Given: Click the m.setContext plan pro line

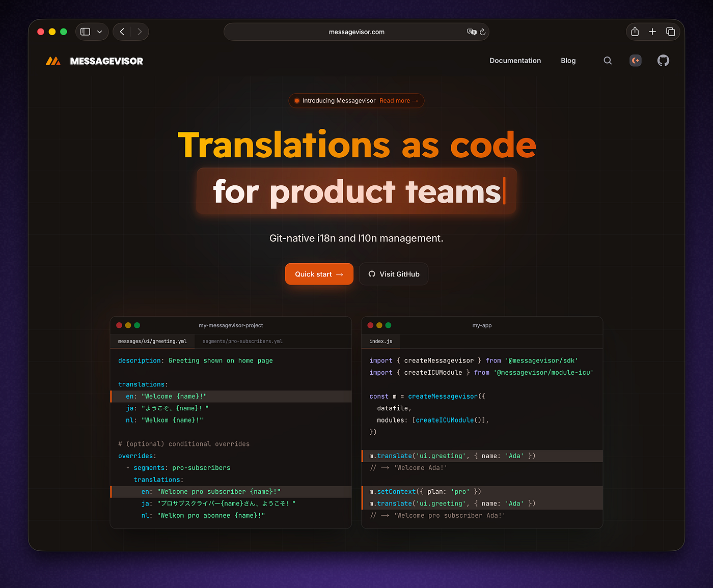Looking at the screenshot, I should (x=482, y=492).
